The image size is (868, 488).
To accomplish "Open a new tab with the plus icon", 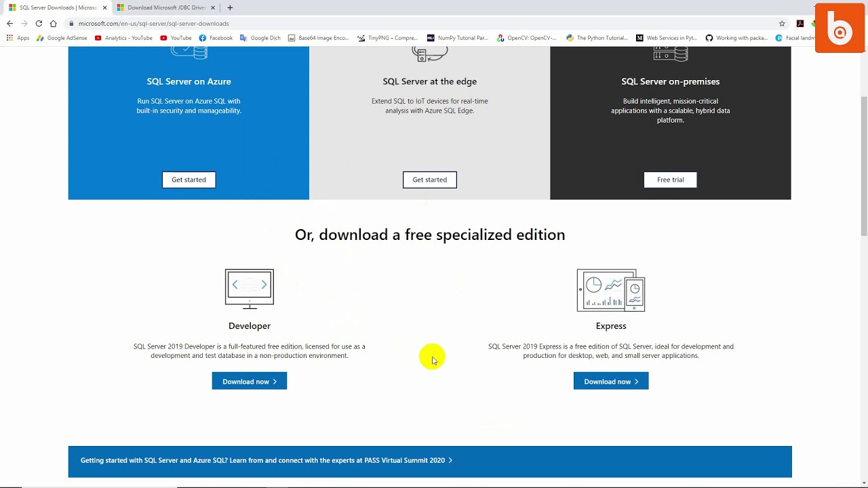I will pos(230,7).
